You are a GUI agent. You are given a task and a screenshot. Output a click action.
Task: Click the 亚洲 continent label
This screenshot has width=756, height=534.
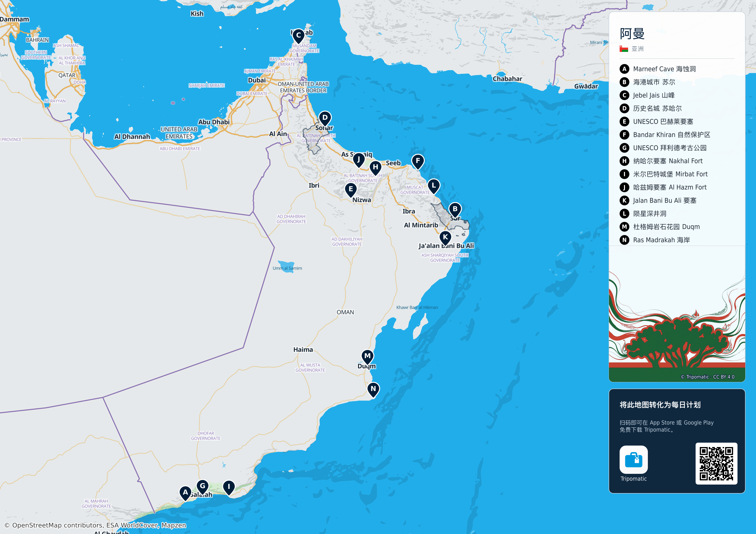pos(637,49)
